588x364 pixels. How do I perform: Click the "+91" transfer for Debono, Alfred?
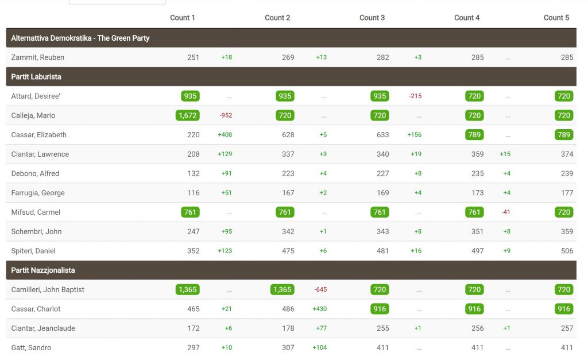(226, 173)
